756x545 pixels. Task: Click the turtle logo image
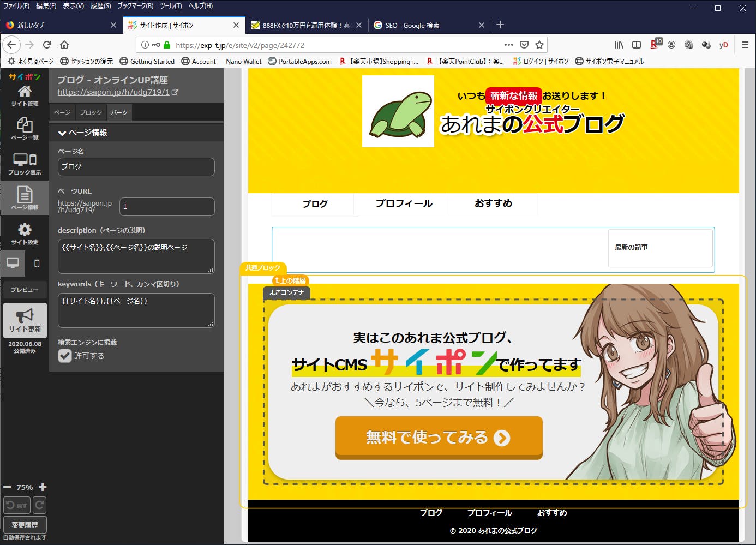[x=398, y=111]
